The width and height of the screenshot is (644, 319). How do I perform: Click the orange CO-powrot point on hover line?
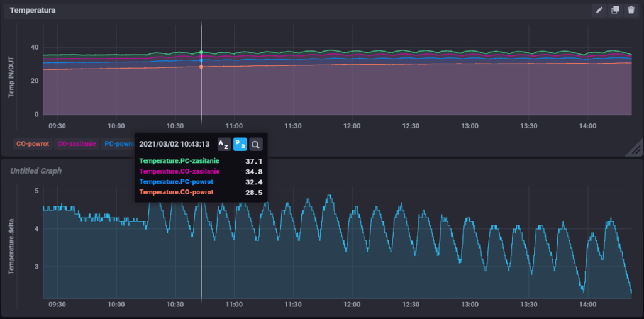(201, 67)
